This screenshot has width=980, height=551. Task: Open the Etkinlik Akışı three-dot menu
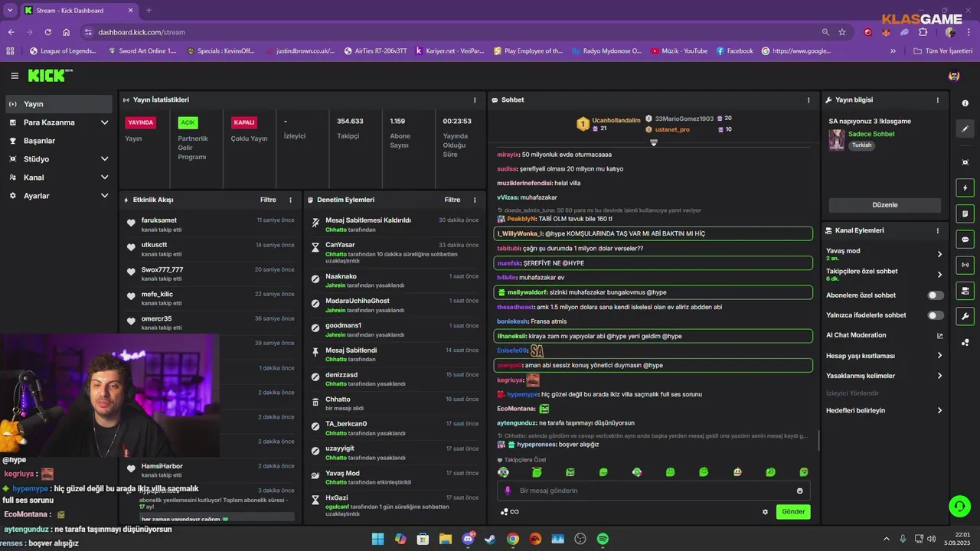290,200
